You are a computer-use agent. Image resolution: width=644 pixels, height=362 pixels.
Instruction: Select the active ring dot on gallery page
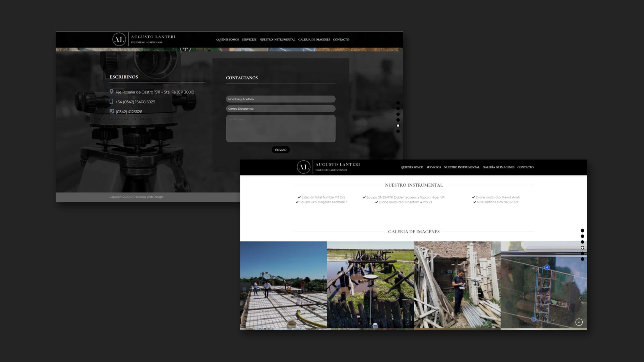(582, 248)
